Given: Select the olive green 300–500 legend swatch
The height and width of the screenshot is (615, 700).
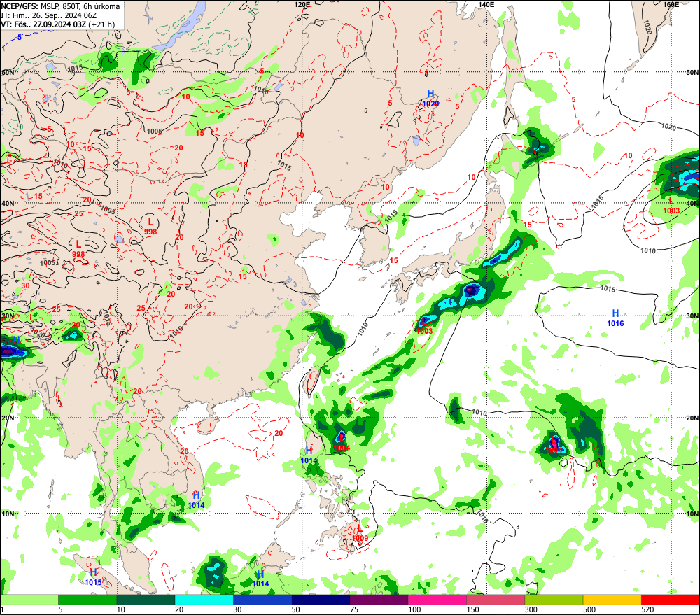Looking at the screenshot, I should (x=554, y=600).
